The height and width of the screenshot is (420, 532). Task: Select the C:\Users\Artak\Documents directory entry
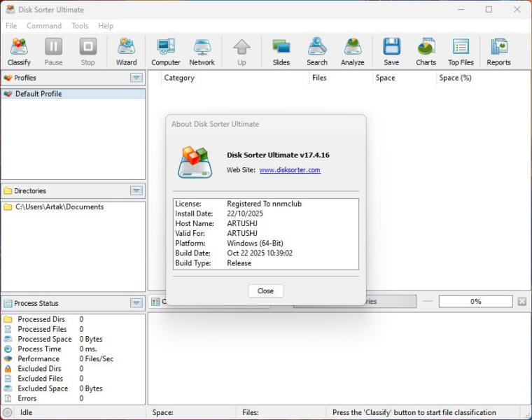pyautogui.click(x=59, y=207)
